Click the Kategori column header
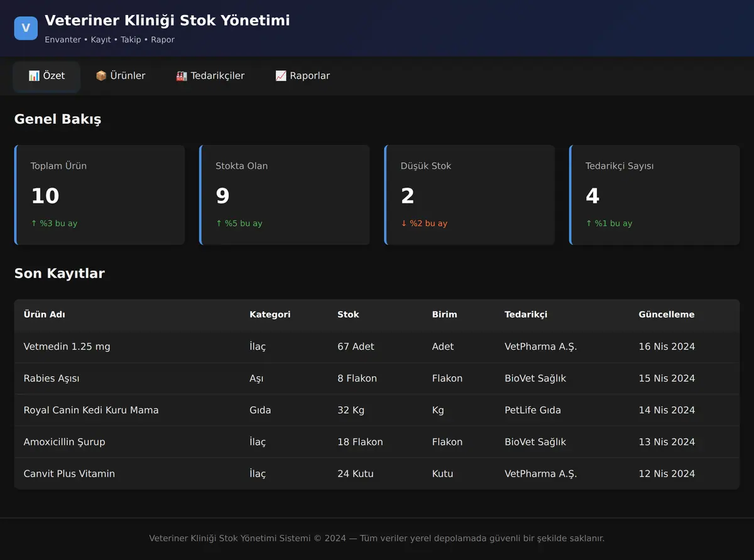This screenshot has height=560, width=754. (270, 315)
